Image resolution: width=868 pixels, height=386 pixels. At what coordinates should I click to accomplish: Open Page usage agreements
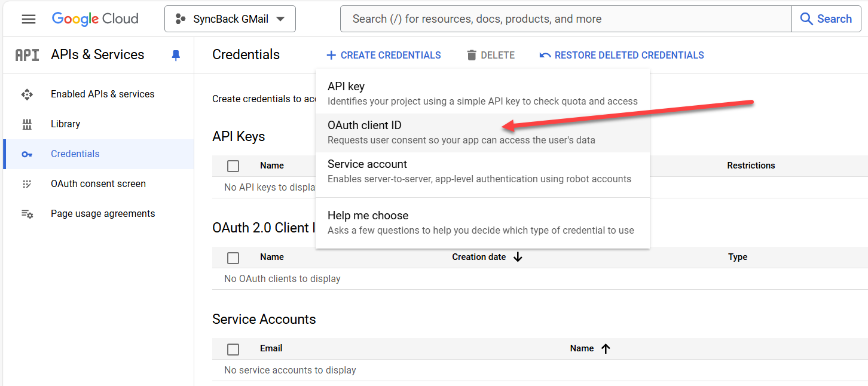pos(99,214)
